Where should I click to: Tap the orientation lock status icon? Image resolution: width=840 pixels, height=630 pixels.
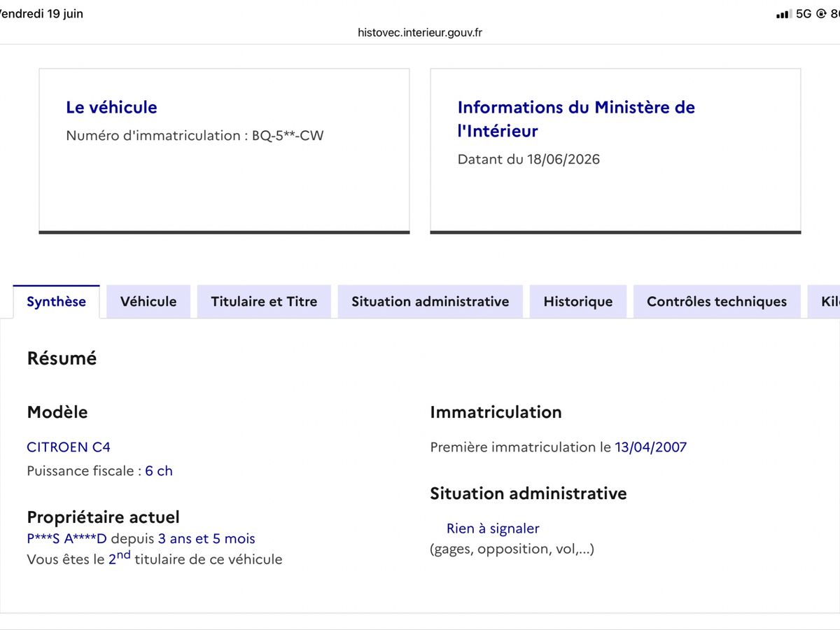[821, 14]
